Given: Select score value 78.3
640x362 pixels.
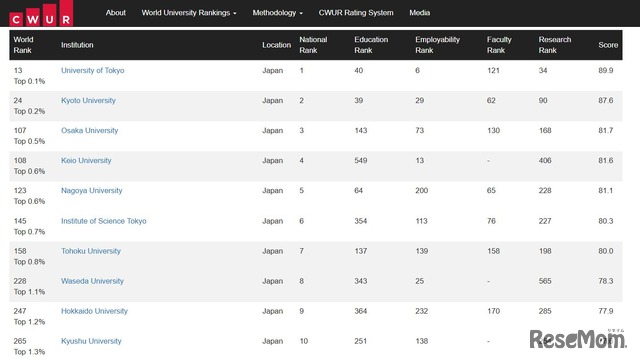Looking at the screenshot, I should (x=606, y=281).
